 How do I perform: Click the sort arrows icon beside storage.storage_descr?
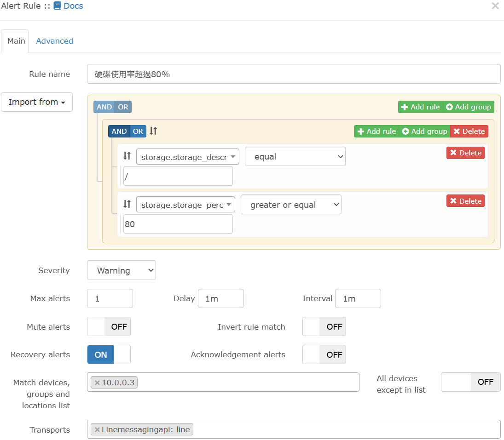pyautogui.click(x=127, y=156)
